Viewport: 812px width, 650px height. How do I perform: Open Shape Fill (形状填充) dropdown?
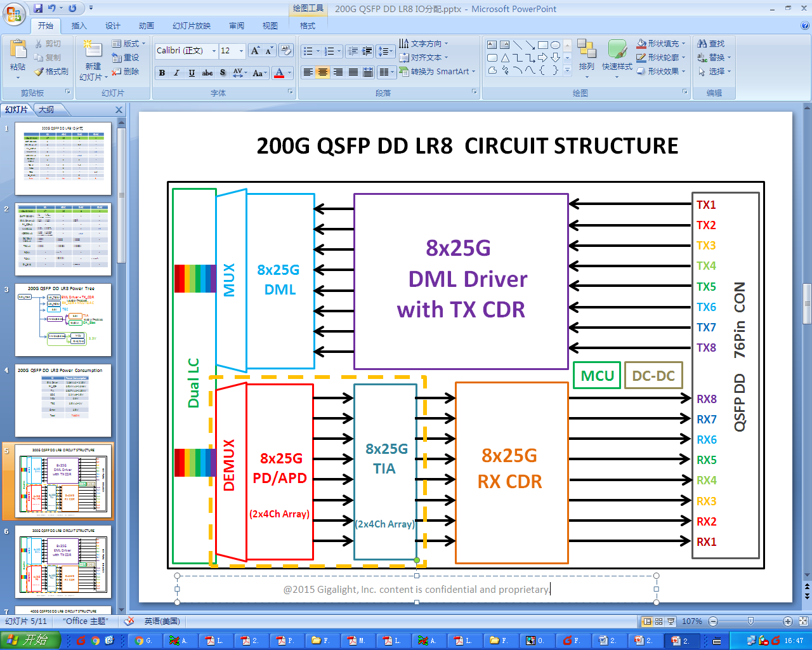[661, 44]
